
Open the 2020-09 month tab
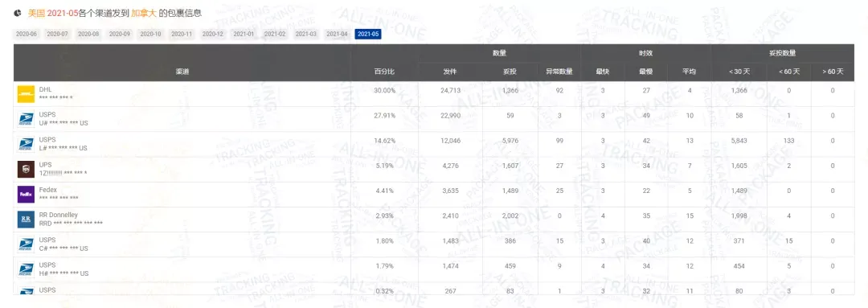pyautogui.click(x=120, y=34)
